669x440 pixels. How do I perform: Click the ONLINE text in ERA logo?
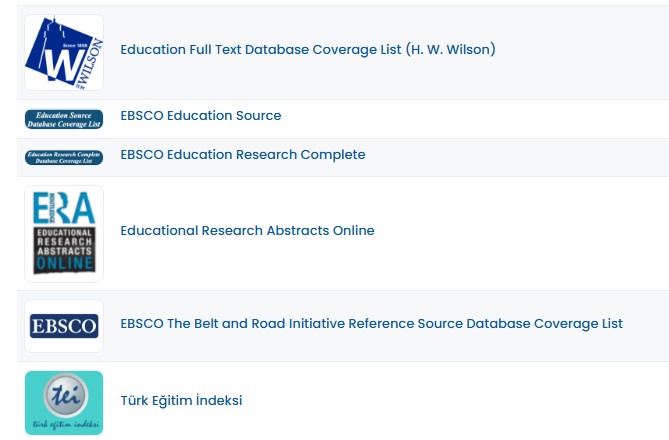pos(63,264)
